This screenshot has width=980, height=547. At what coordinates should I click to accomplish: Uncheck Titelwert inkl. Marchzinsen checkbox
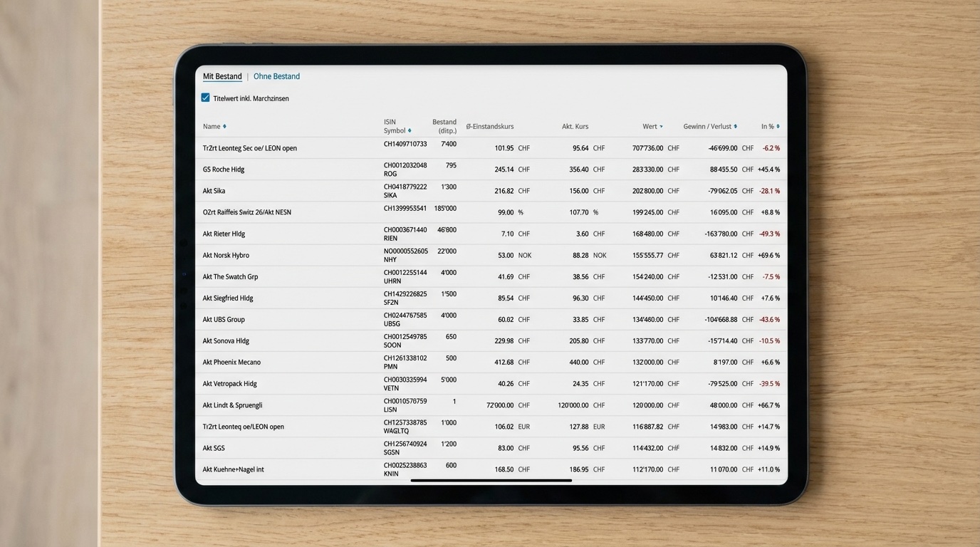click(x=206, y=98)
